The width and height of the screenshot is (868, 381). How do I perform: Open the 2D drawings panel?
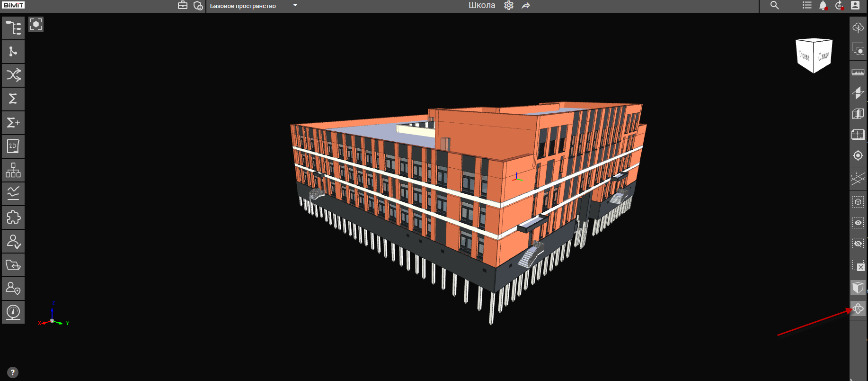(x=13, y=146)
